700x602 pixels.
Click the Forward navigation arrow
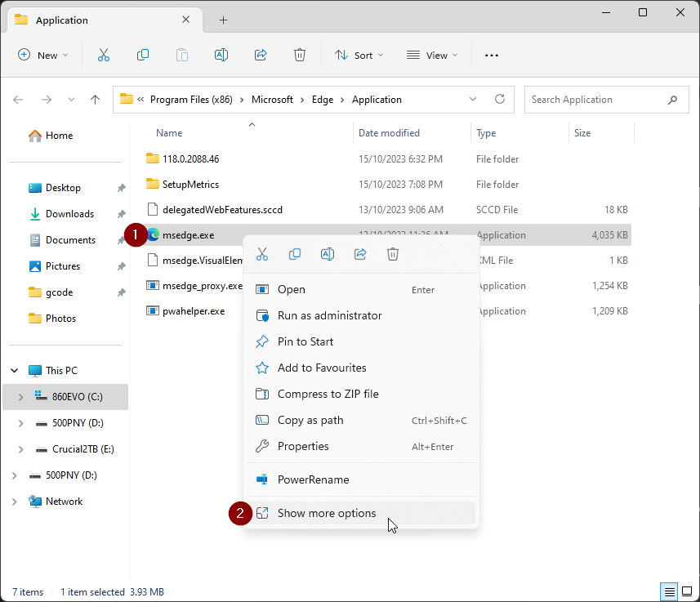(x=47, y=99)
